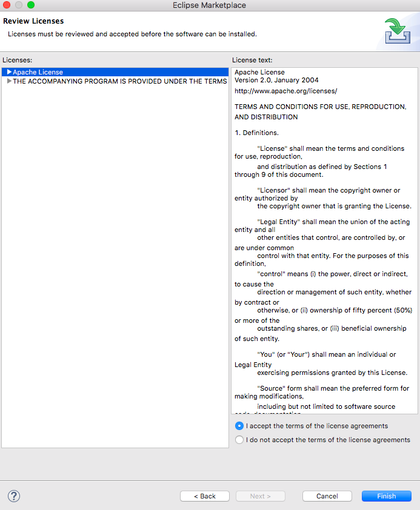Open the help question mark icon

pos(14,496)
